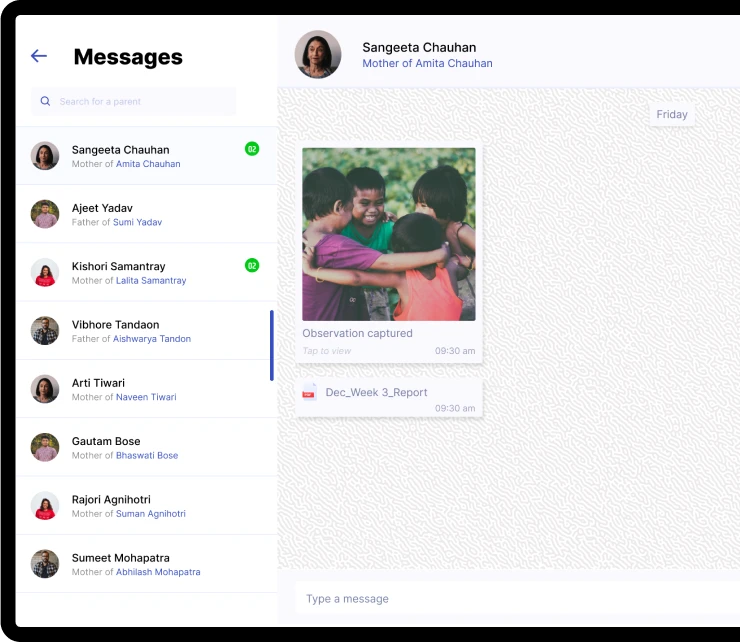Click the Friday date label
Screen dimensions: 740x642
coord(671,114)
